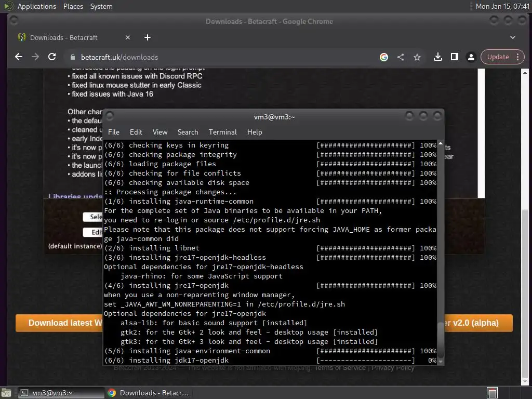Open terminal Edit menu

coord(136,132)
